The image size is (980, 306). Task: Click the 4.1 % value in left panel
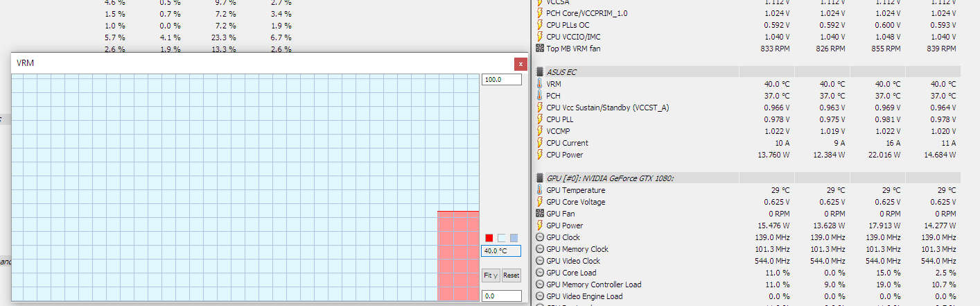[x=170, y=37]
